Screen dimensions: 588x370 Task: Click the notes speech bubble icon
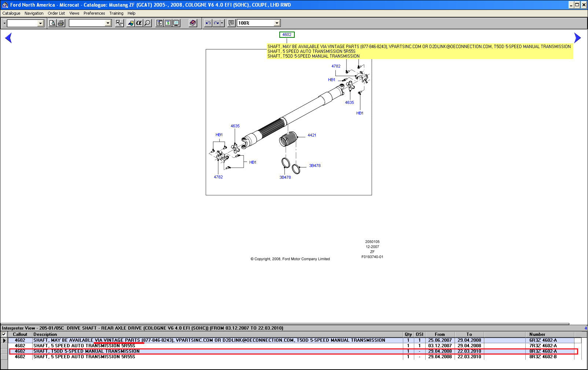231,23
